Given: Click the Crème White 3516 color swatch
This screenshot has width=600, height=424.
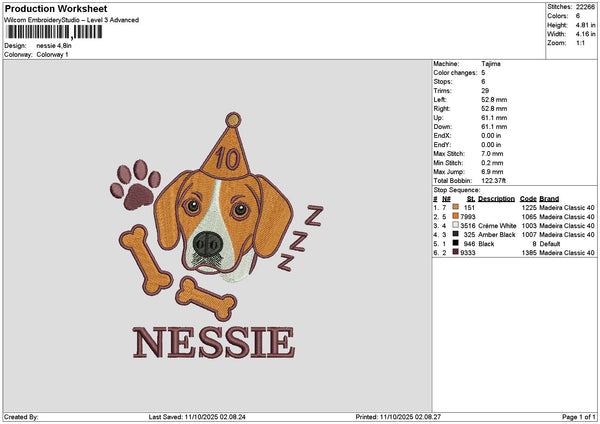Looking at the screenshot, I should pos(455,225).
